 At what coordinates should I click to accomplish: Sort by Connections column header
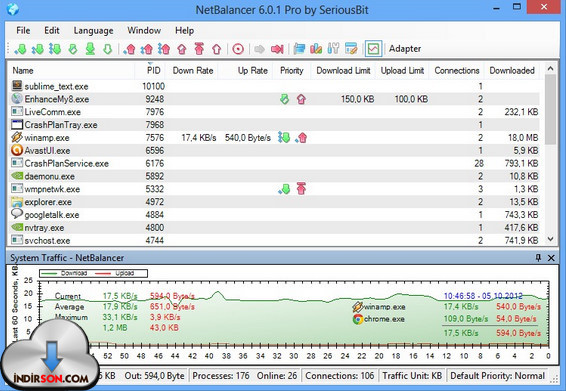[x=457, y=70]
